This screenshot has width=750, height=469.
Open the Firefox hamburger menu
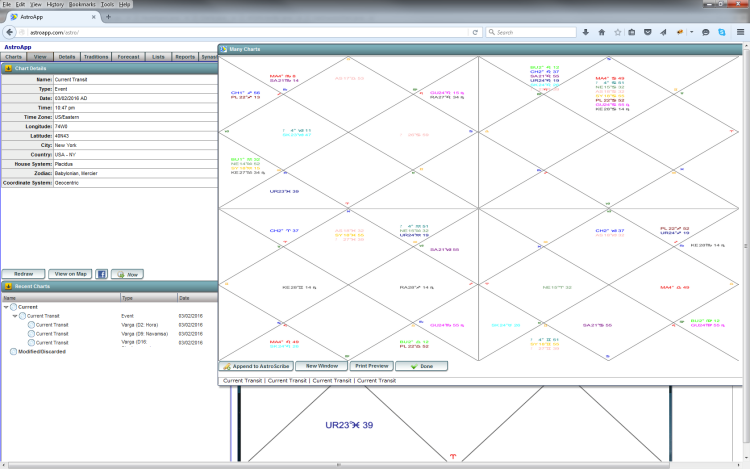point(738,32)
